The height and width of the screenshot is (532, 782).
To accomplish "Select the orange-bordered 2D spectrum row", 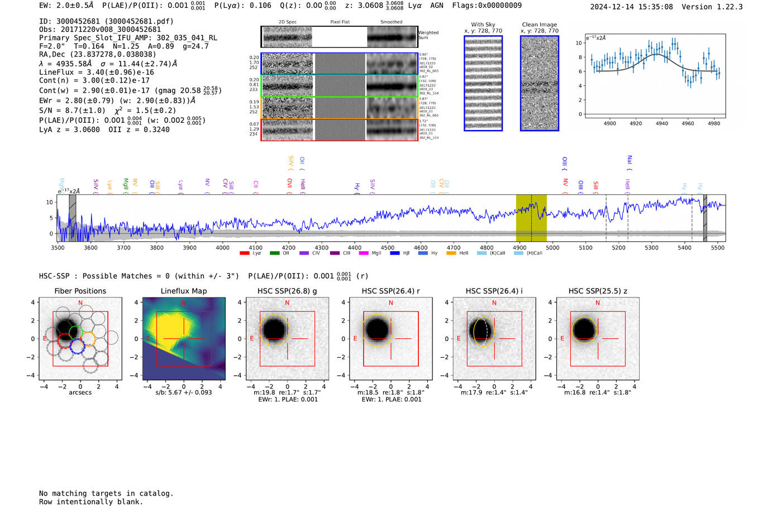I will (340, 108).
